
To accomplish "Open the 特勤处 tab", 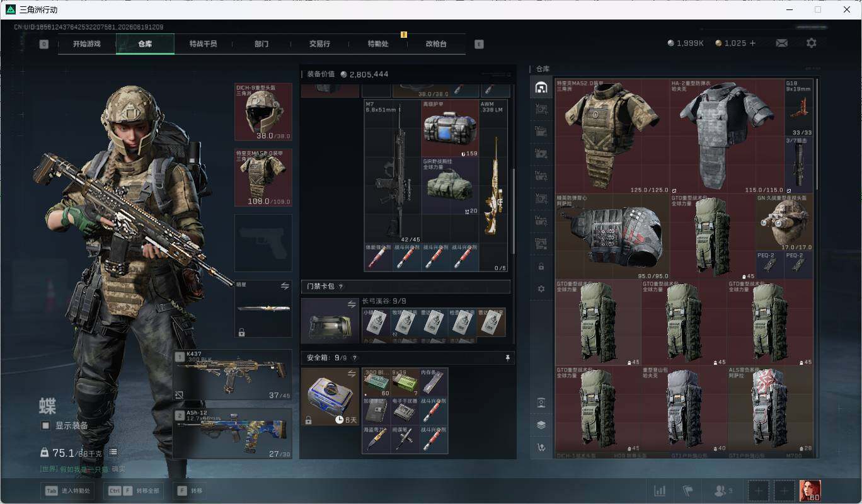I will (378, 44).
